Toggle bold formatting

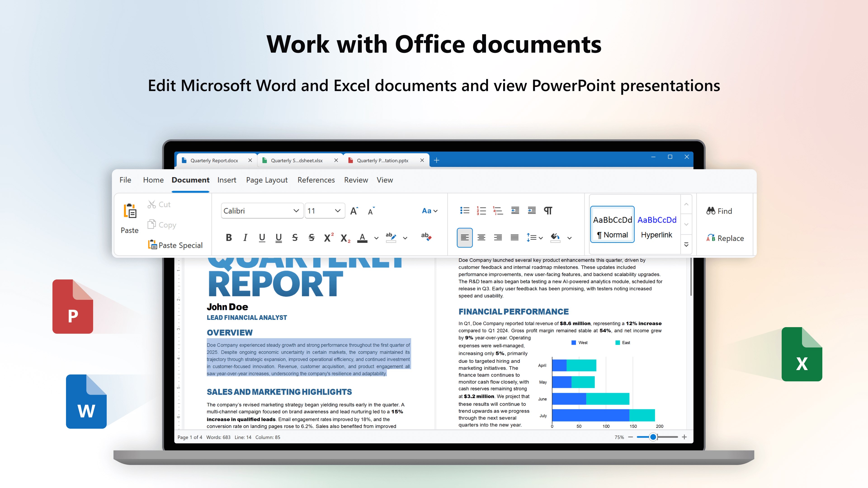(x=229, y=237)
